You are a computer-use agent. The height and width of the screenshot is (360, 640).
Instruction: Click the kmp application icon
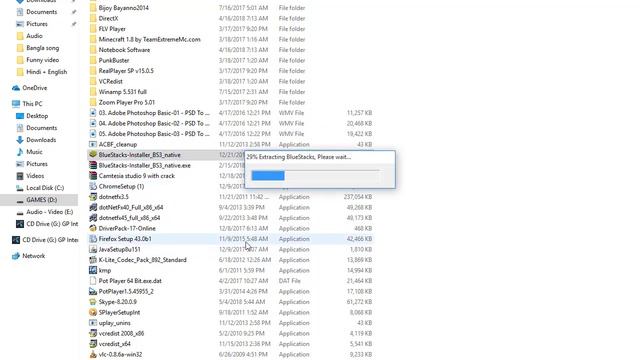[x=93, y=270]
